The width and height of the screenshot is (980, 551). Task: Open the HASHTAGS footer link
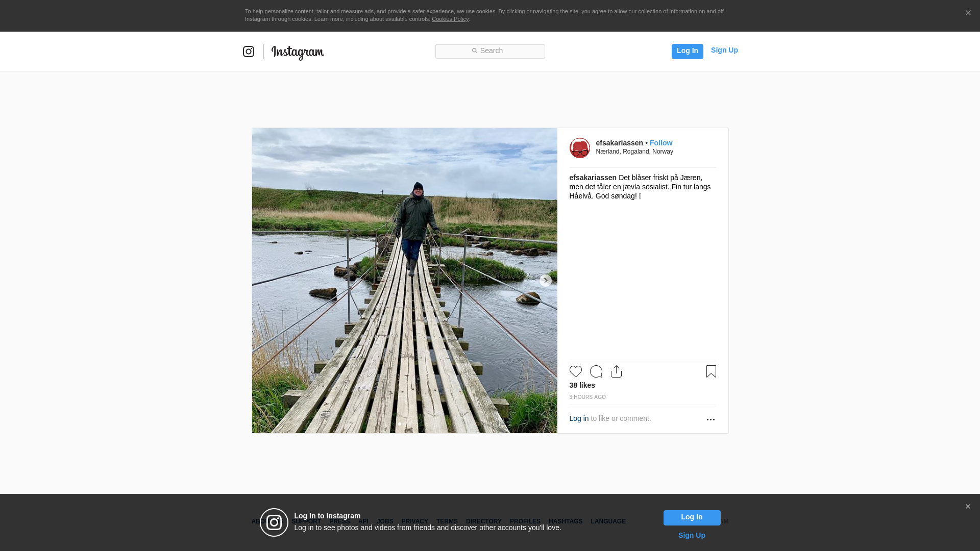point(566,521)
